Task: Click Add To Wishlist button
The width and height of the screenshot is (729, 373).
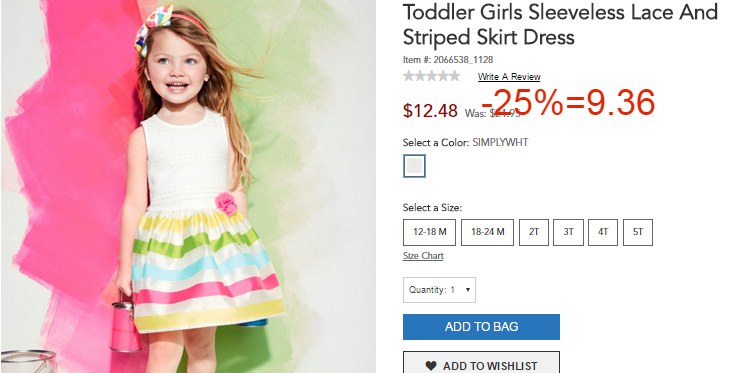Action: pyautogui.click(x=481, y=363)
